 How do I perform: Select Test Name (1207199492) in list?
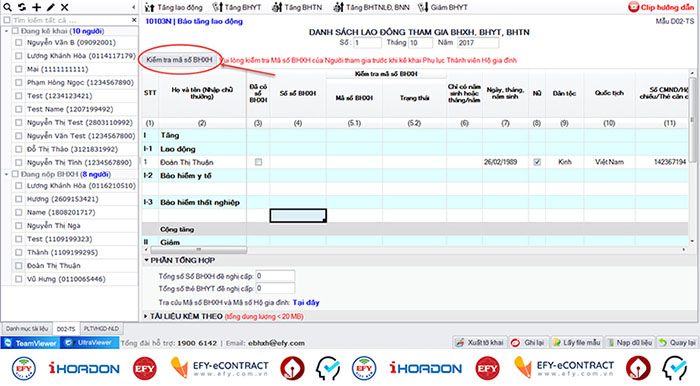(70, 109)
